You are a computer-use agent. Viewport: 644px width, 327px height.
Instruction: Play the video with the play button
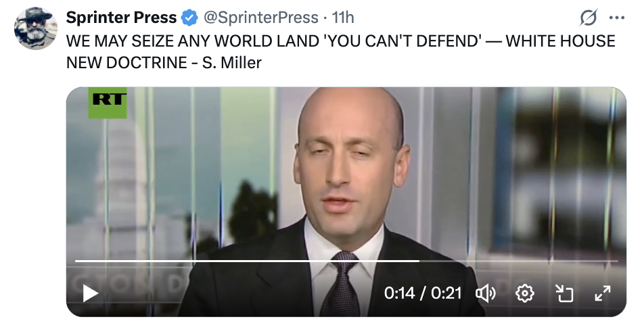click(x=91, y=294)
